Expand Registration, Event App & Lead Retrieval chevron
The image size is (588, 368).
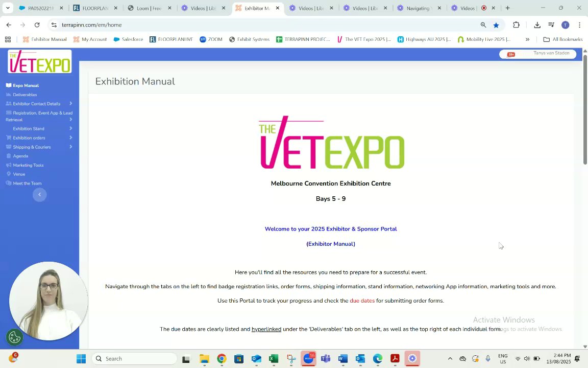[x=70, y=120]
